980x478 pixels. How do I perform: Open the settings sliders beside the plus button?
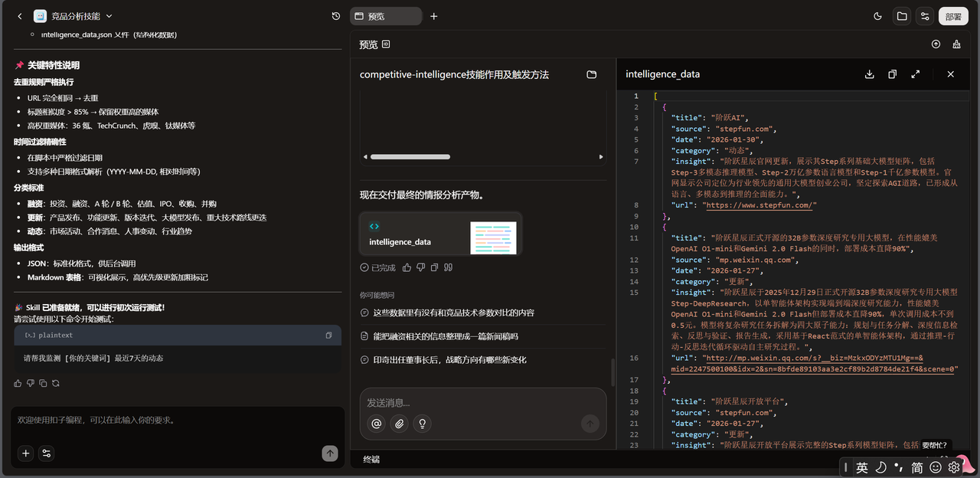point(47,453)
